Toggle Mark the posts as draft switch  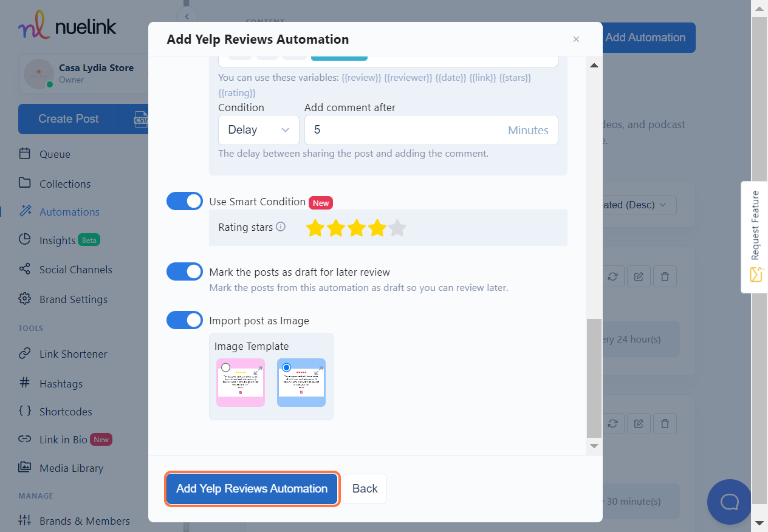click(x=185, y=271)
